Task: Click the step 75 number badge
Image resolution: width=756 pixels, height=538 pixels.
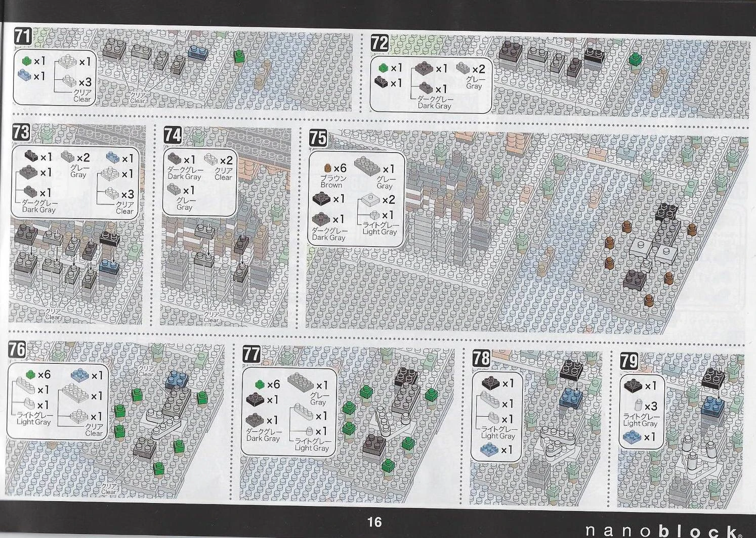Action: click(x=317, y=138)
